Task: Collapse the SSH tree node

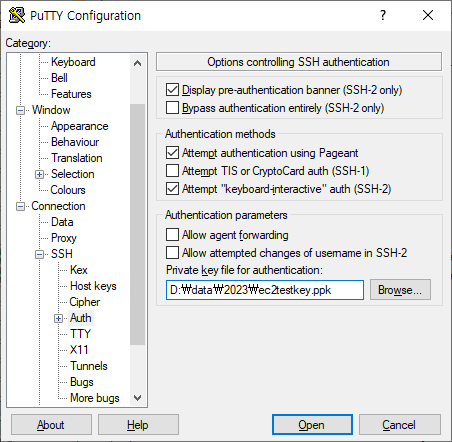Action: click(40, 255)
